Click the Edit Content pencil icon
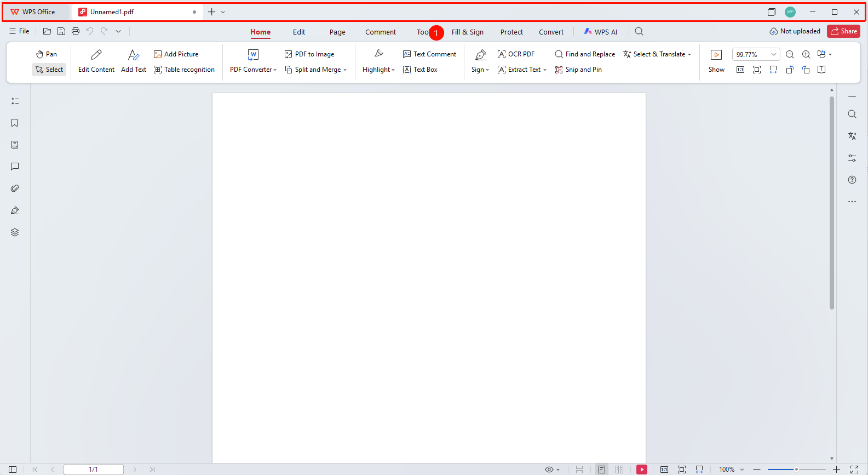The width and height of the screenshot is (868, 475). [x=96, y=55]
